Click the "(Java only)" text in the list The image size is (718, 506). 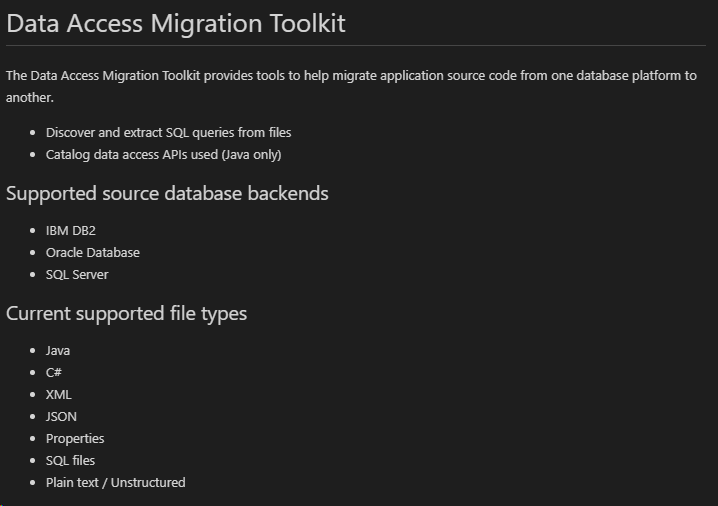click(x=251, y=154)
